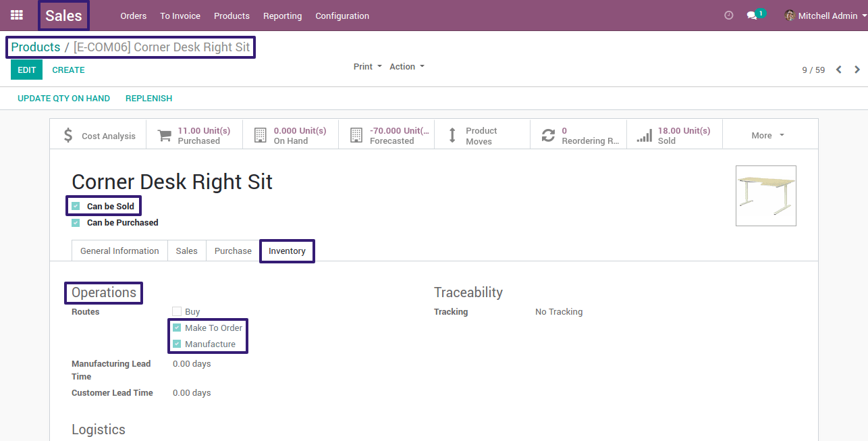
Task: Open the Configuration menu
Action: click(342, 16)
